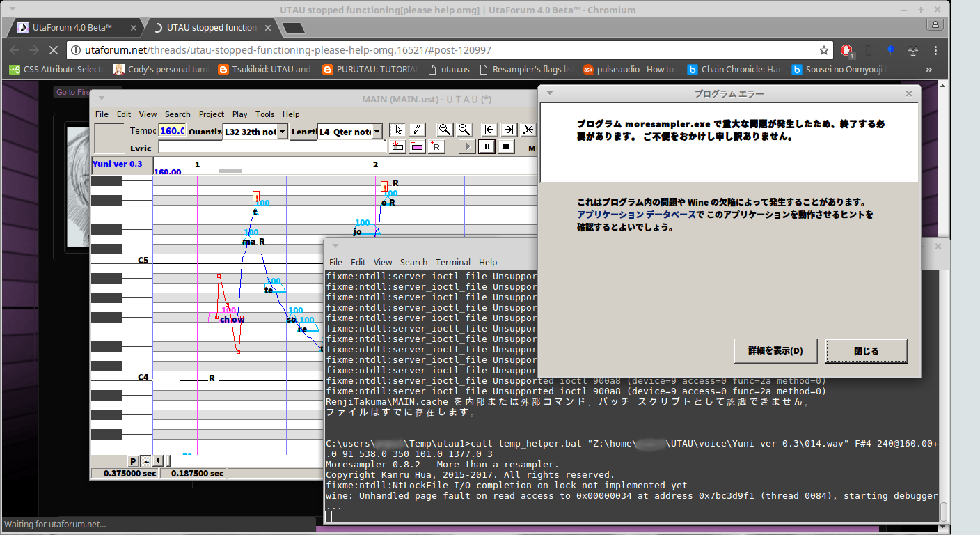The width and height of the screenshot is (980, 535).
Task: Open the terminal Search menu
Action: [413, 262]
